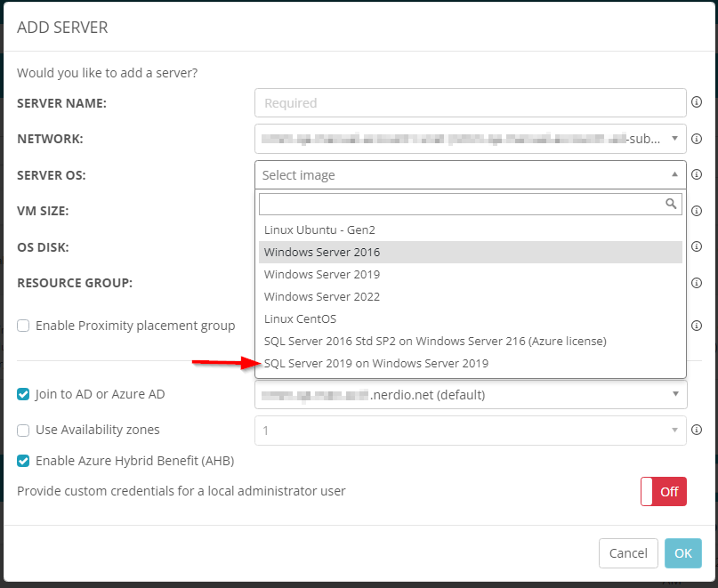Enable the Proximity placement group checkbox

pyautogui.click(x=23, y=326)
